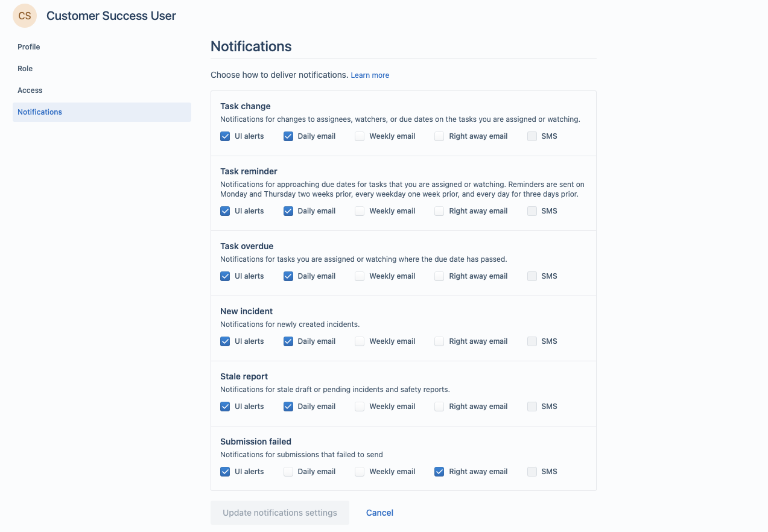Check Weekly email for Submission failed
The image size is (768, 532).
tap(360, 472)
